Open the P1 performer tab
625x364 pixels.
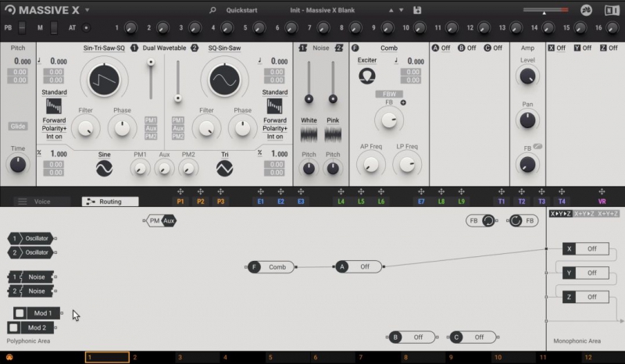180,202
